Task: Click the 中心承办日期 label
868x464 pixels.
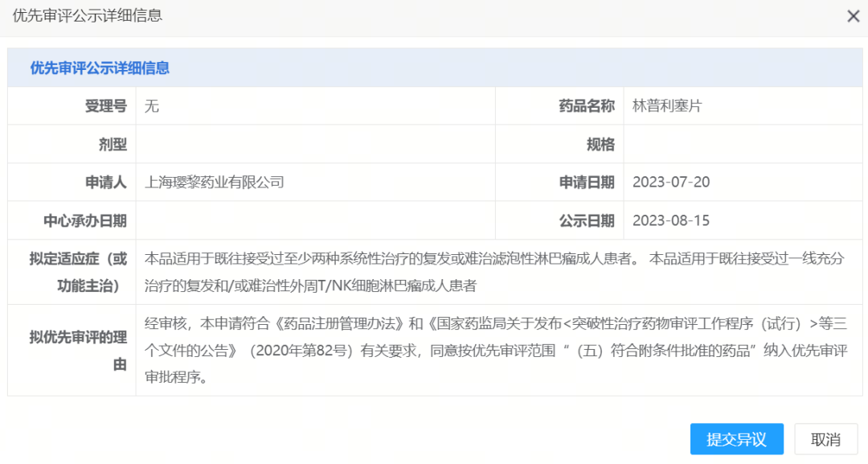Action: pos(85,221)
